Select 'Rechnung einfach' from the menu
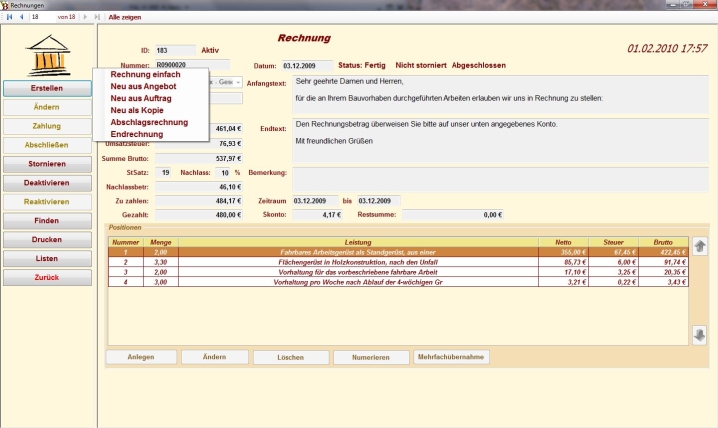 (x=146, y=75)
